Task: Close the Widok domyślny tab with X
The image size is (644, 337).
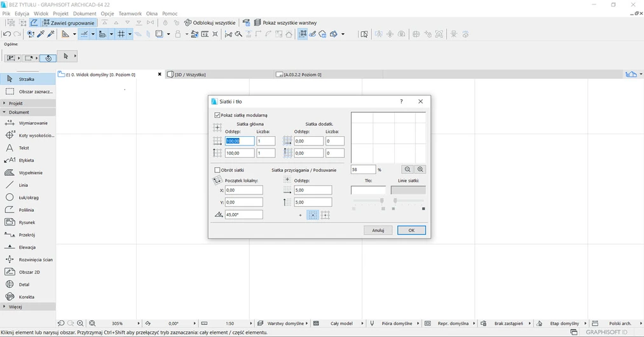Action: click(x=160, y=74)
